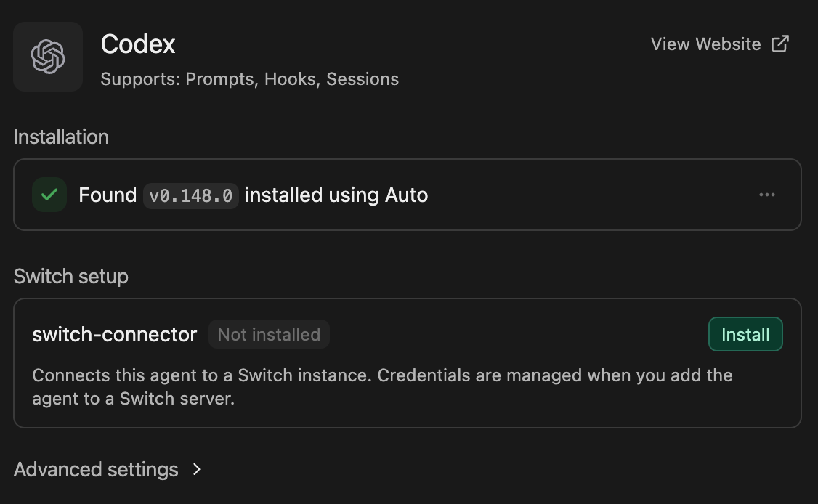Screen dimensions: 818x504
Task: Click the v0.148.0 version badge
Action: click(x=191, y=195)
